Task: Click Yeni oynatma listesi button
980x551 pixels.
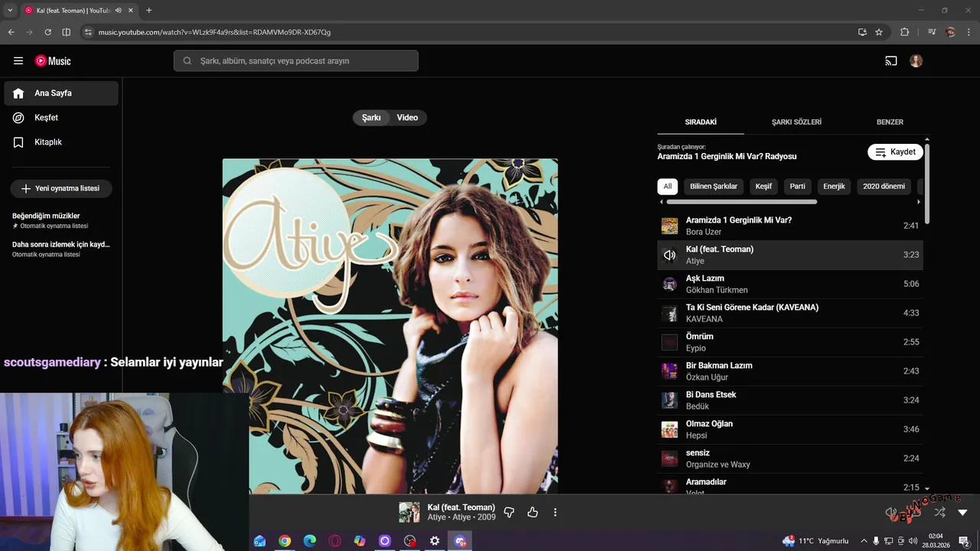Action: [x=61, y=188]
